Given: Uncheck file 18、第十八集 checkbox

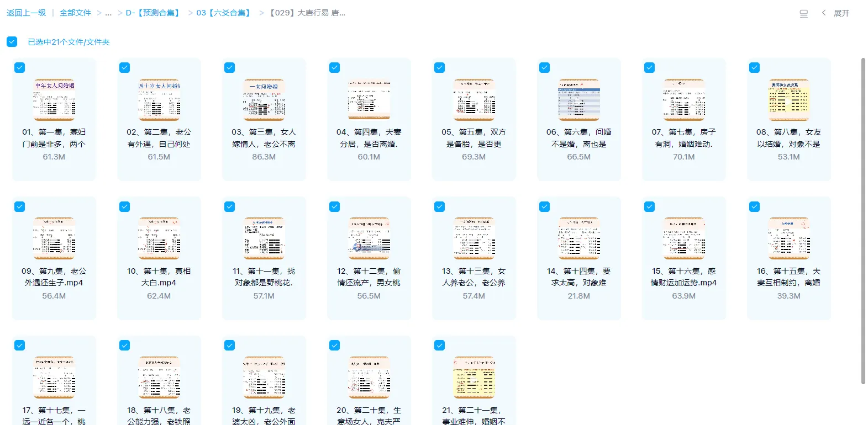Looking at the screenshot, I should tap(125, 345).
